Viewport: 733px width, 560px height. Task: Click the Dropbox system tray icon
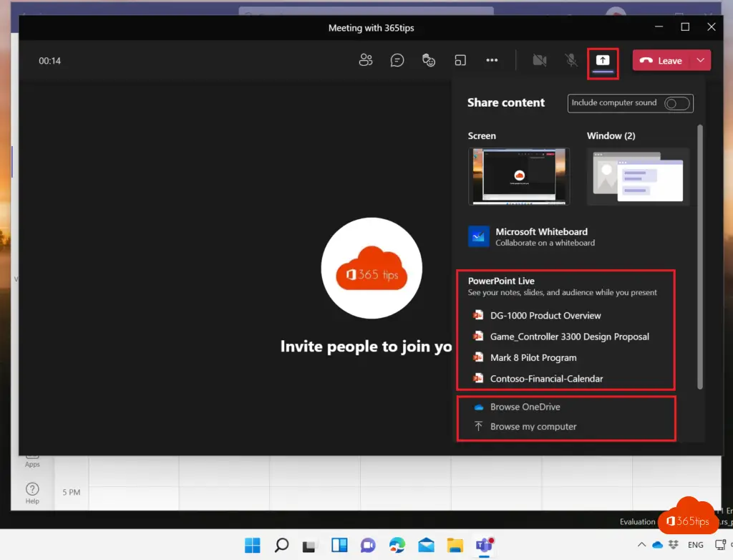pyautogui.click(x=673, y=544)
